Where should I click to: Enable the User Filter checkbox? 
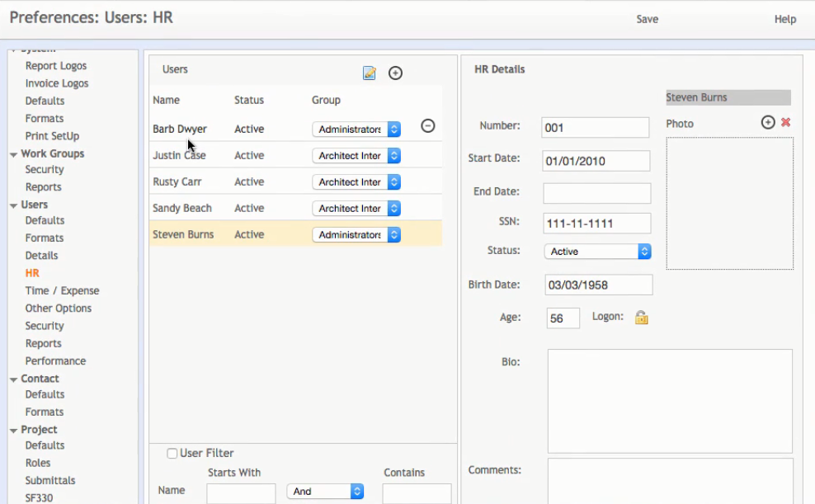172,453
